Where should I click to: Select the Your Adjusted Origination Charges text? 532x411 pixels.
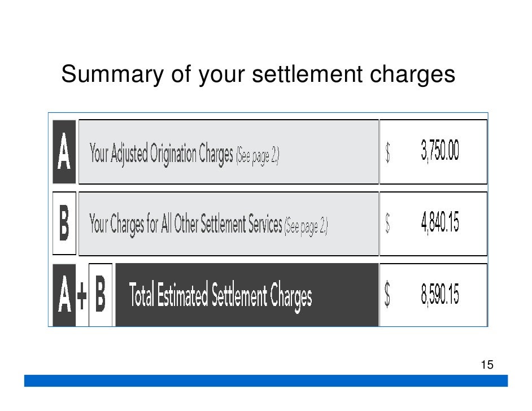coord(161,154)
